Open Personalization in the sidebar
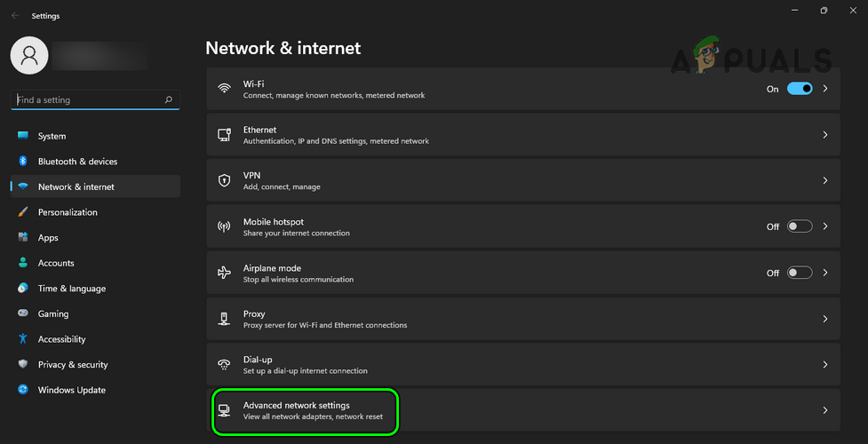Image resolution: width=868 pixels, height=444 pixels. [68, 212]
